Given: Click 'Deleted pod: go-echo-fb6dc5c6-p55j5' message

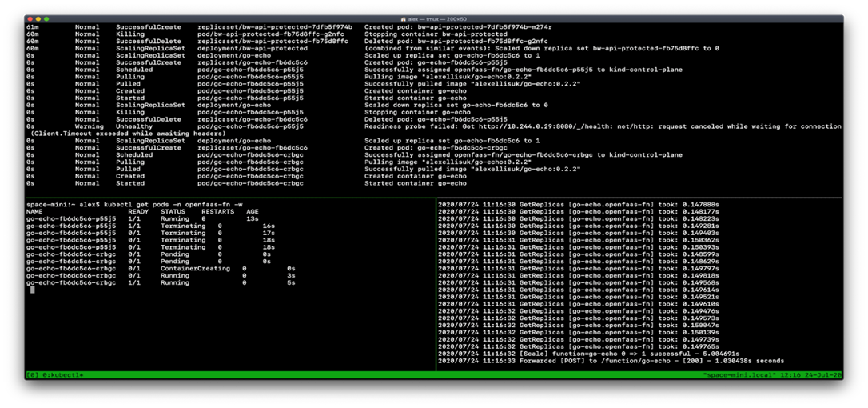Looking at the screenshot, I should pos(436,119).
